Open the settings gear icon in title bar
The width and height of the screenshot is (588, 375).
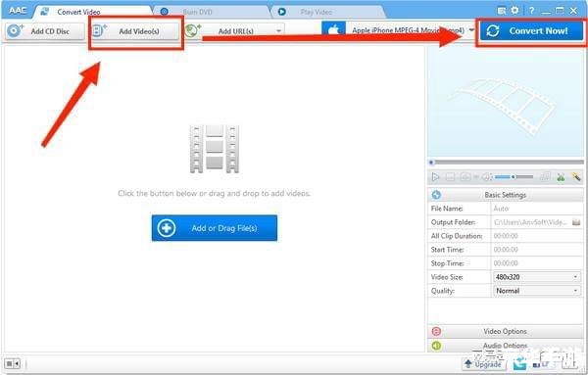(514, 11)
